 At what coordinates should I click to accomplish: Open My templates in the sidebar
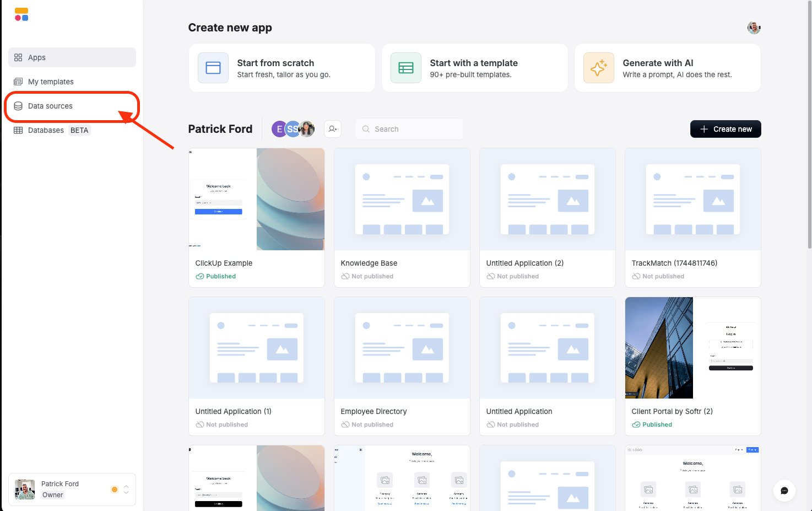pyautogui.click(x=72, y=82)
